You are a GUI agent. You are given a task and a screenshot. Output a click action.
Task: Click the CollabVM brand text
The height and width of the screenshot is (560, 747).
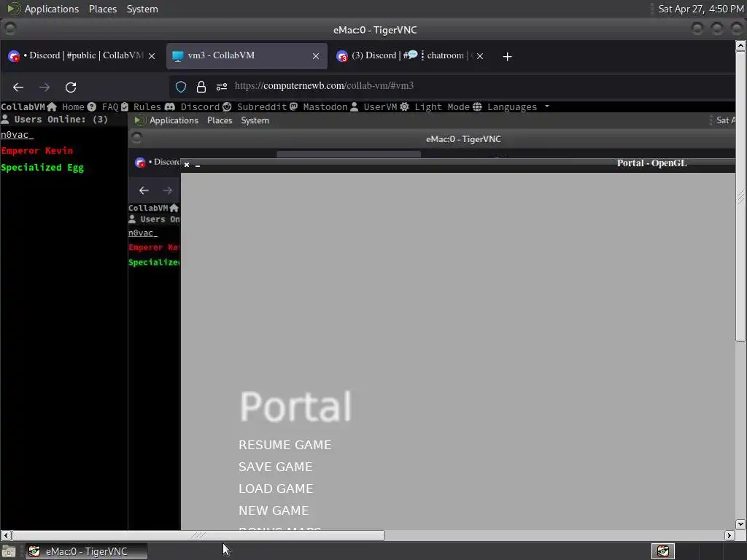click(23, 106)
